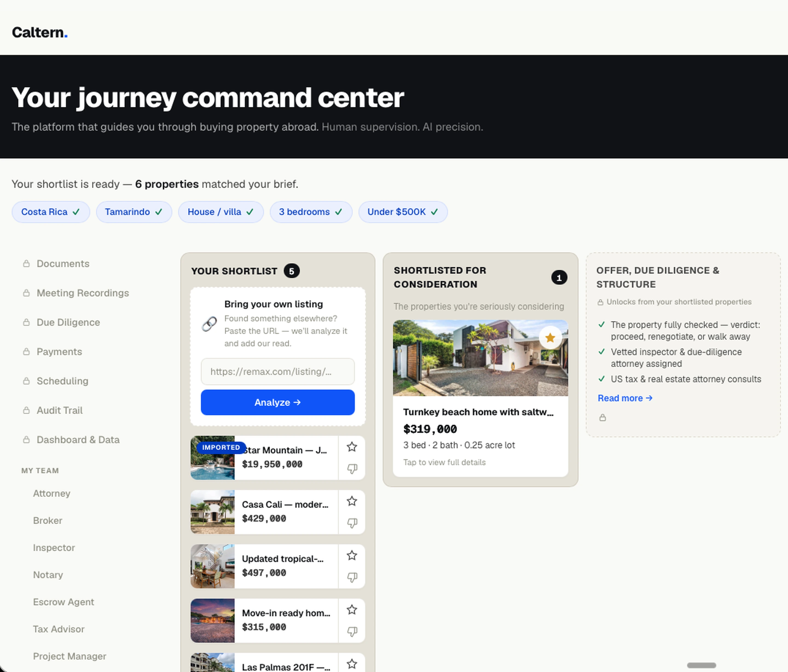Click the horizontal scrollbar handle at bottom
This screenshot has height=672, width=788.
701,665
